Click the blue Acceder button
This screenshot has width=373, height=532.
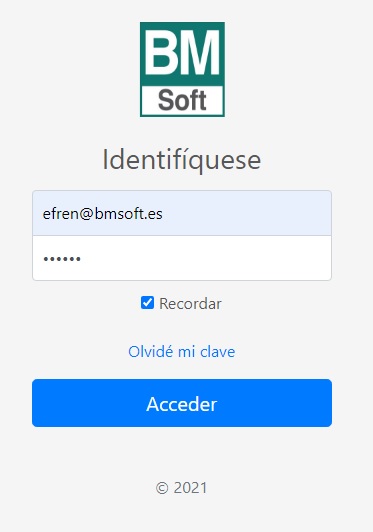[182, 403]
